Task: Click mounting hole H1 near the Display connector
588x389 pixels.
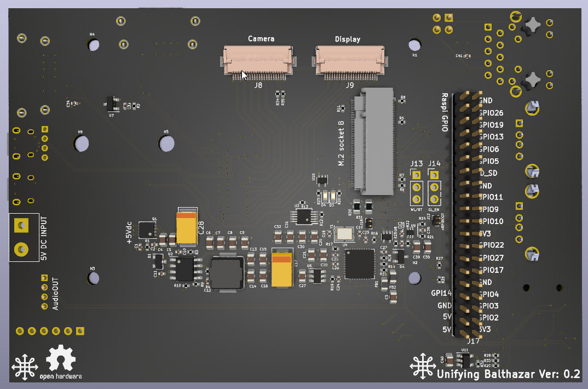Action: pos(414,45)
